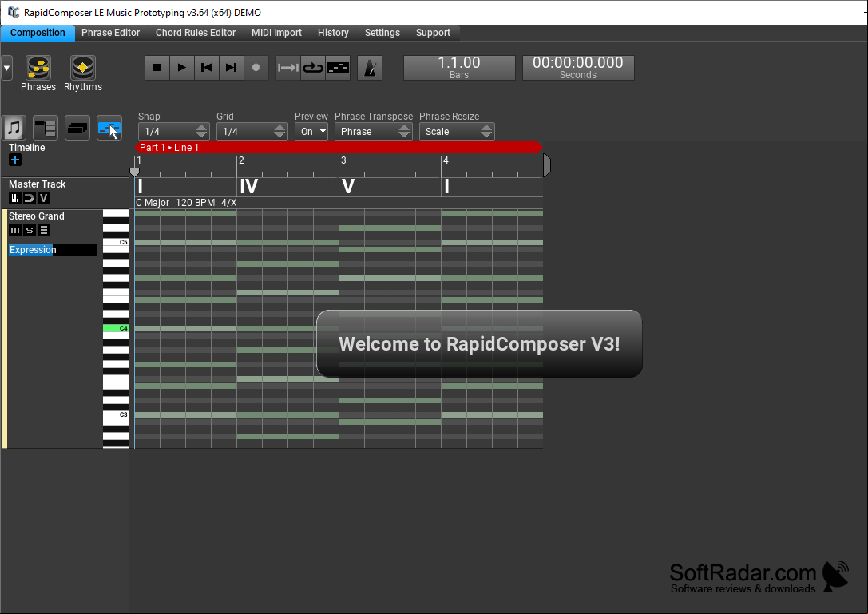Expand the toolbar dropdown arrow left of Phrases

tap(6, 68)
